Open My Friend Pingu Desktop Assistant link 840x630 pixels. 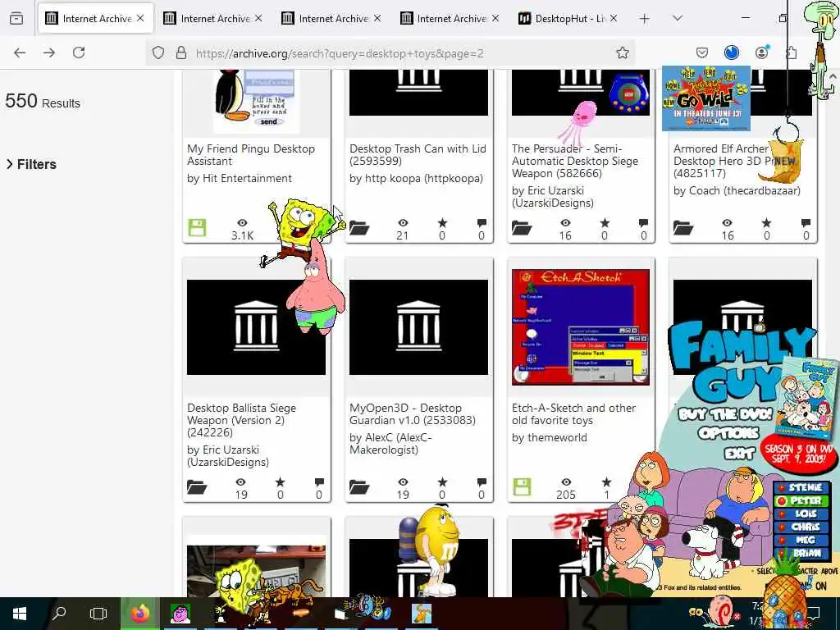[x=251, y=155]
